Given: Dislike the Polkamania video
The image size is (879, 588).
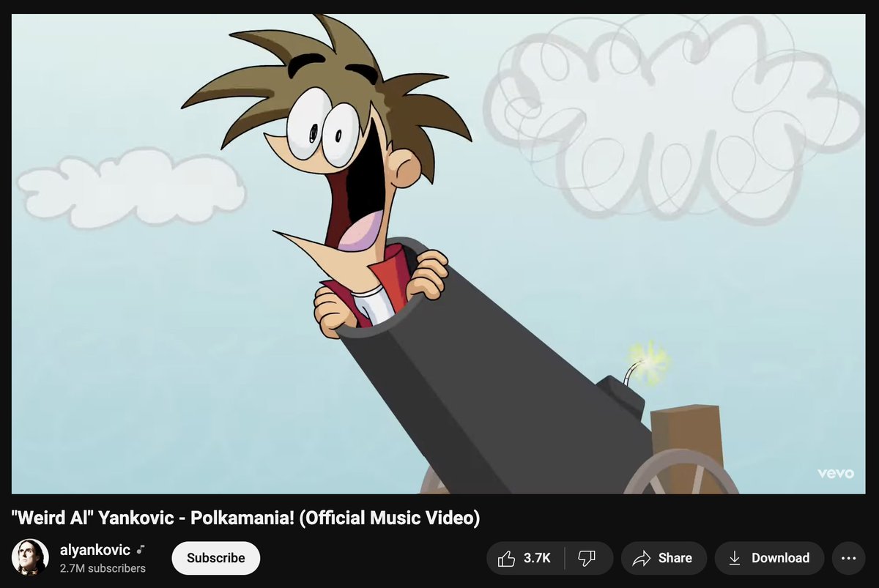Looking at the screenshot, I should (x=588, y=558).
